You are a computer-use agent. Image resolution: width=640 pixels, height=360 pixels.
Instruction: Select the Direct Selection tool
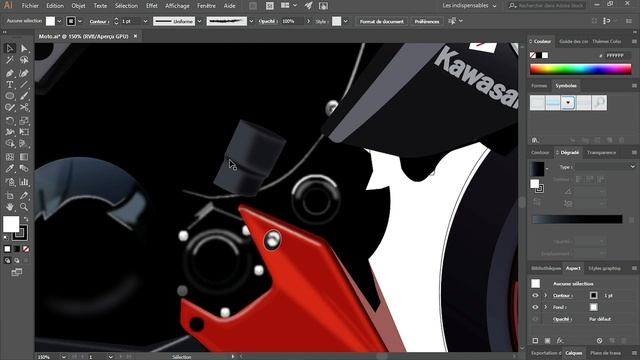24,49
